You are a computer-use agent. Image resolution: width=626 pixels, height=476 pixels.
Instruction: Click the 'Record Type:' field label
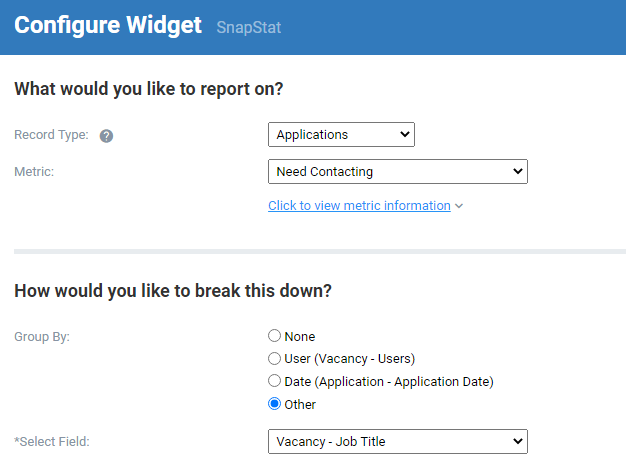click(x=52, y=135)
